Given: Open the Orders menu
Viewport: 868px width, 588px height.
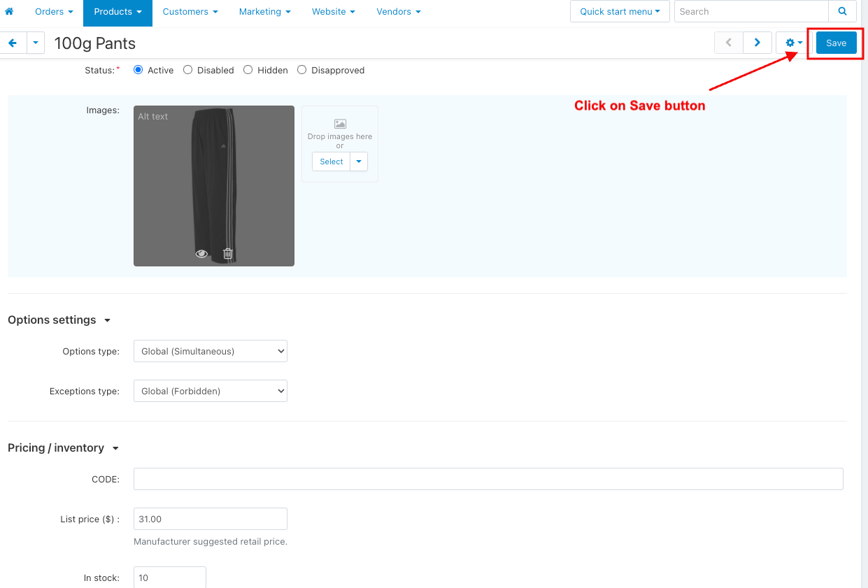Looking at the screenshot, I should click(x=54, y=11).
